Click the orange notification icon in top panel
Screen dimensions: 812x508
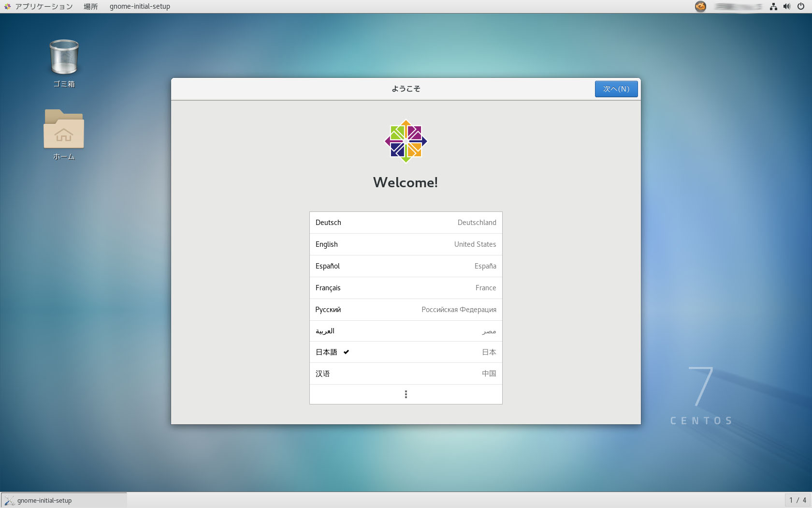[700, 6]
